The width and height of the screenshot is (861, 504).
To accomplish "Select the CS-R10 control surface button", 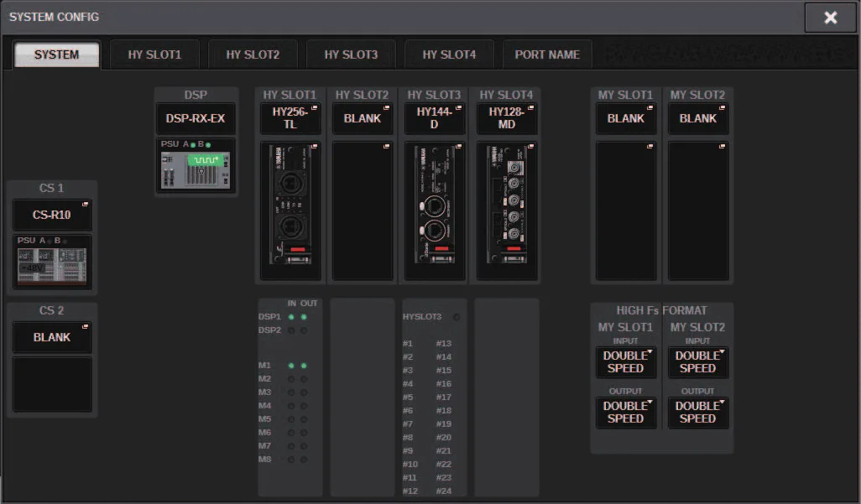I will pyautogui.click(x=52, y=215).
